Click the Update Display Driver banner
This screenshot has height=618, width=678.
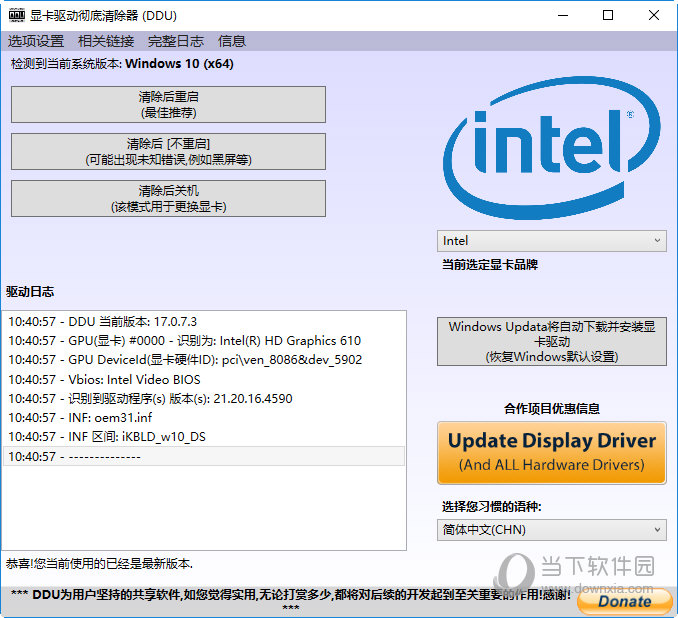[552, 453]
